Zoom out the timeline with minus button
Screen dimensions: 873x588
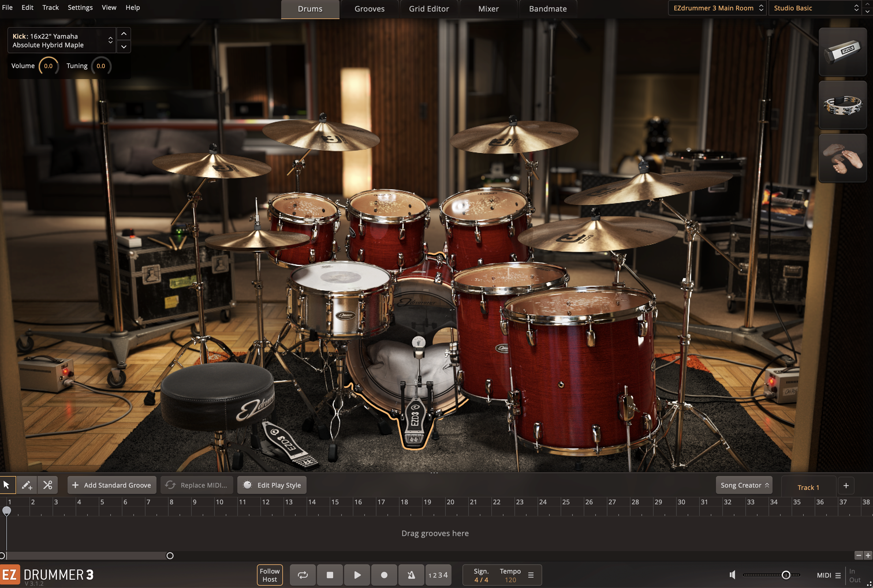pos(859,555)
